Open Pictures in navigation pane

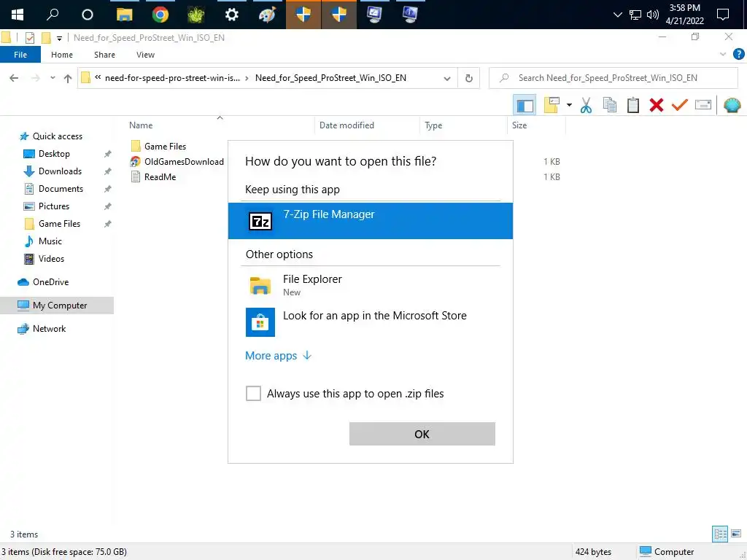[x=54, y=206]
